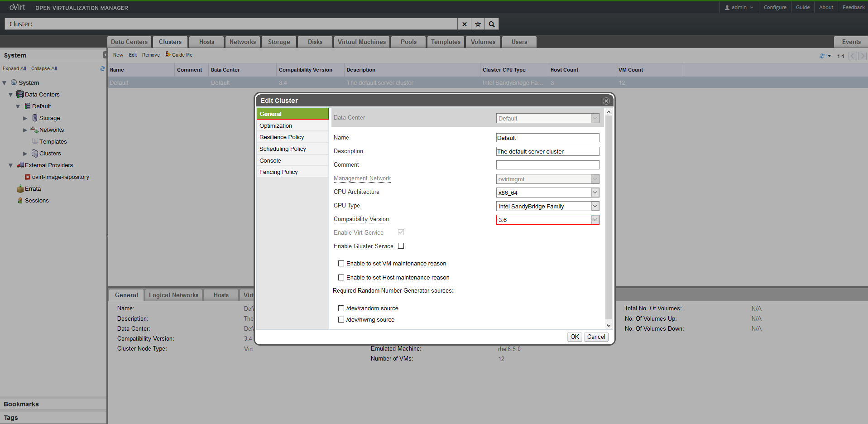Click the Errata icon in the tree
The width and height of the screenshot is (868, 424).
(20, 189)
